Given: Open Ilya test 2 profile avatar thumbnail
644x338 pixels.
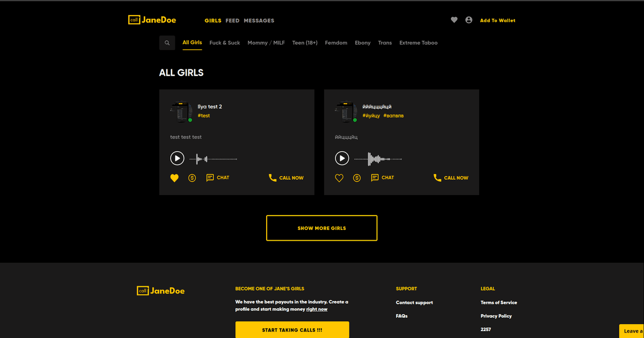Looking at the screenshot, I should 180,112.
